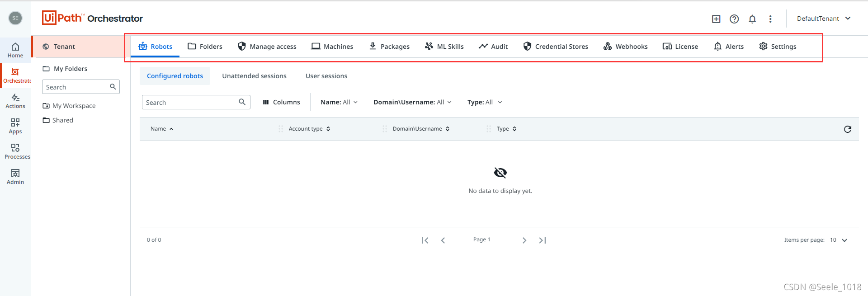Open the Shared folder
The image size is (868, 296).
[58, 120]
